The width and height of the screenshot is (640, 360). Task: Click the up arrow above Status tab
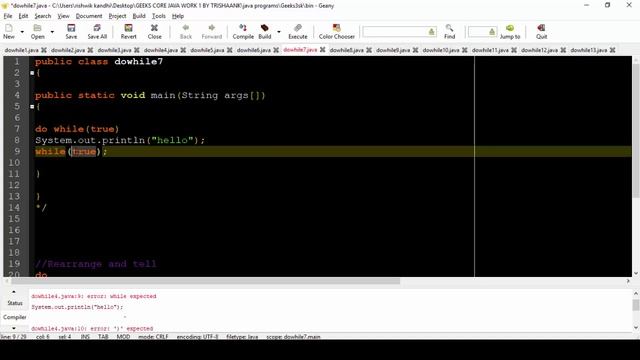[14, 292]
